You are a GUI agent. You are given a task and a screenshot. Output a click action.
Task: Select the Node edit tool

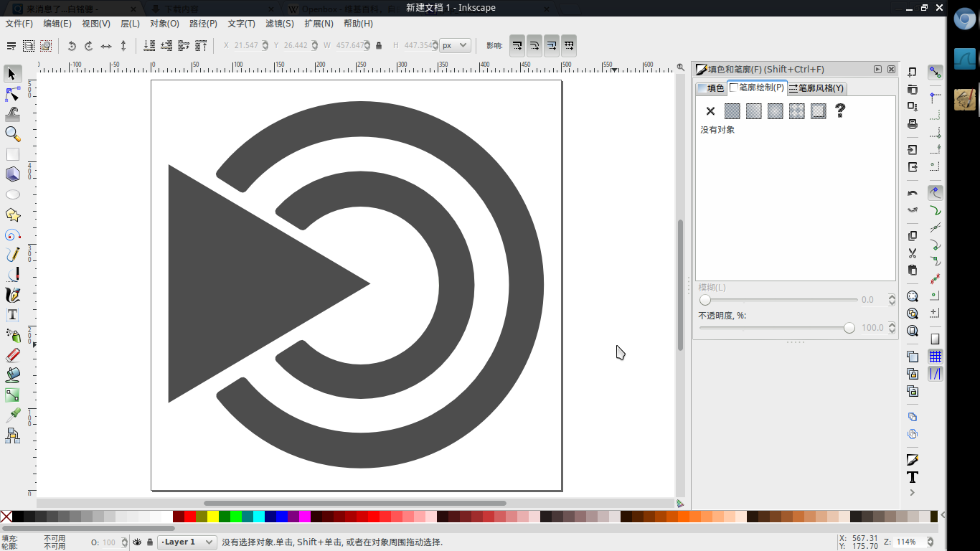coord(12,94)
